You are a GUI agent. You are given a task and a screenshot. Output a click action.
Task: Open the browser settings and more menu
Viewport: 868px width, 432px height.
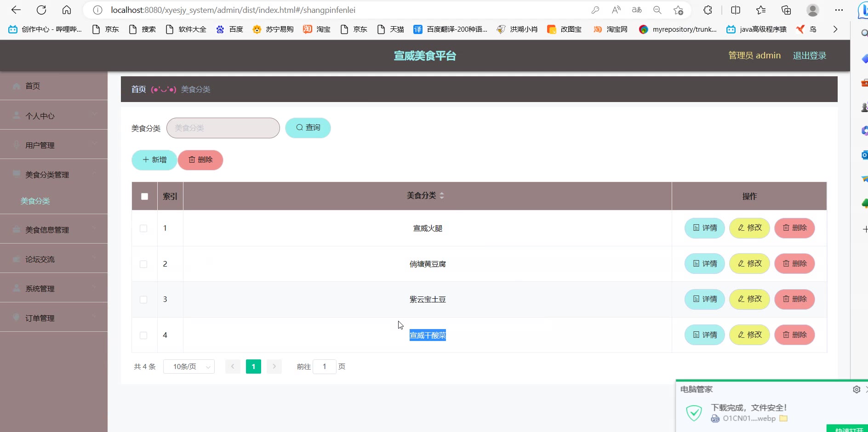[x=839, y=10]
